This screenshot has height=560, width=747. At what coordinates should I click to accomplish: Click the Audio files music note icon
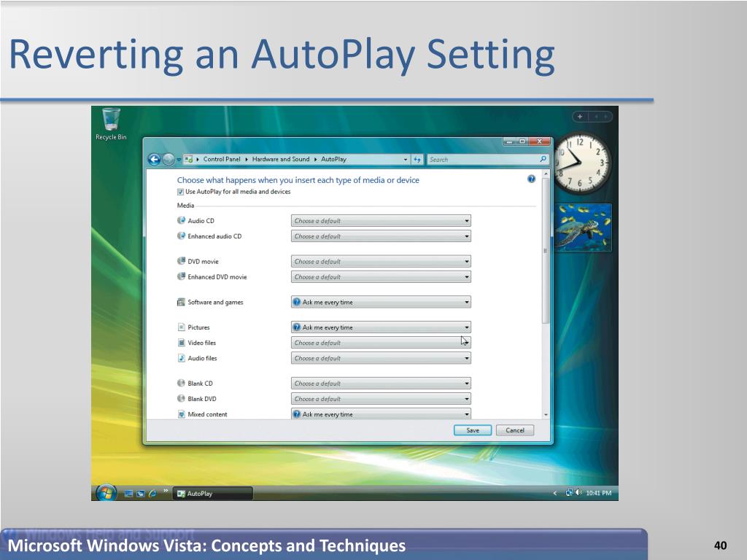coord(181,358)
